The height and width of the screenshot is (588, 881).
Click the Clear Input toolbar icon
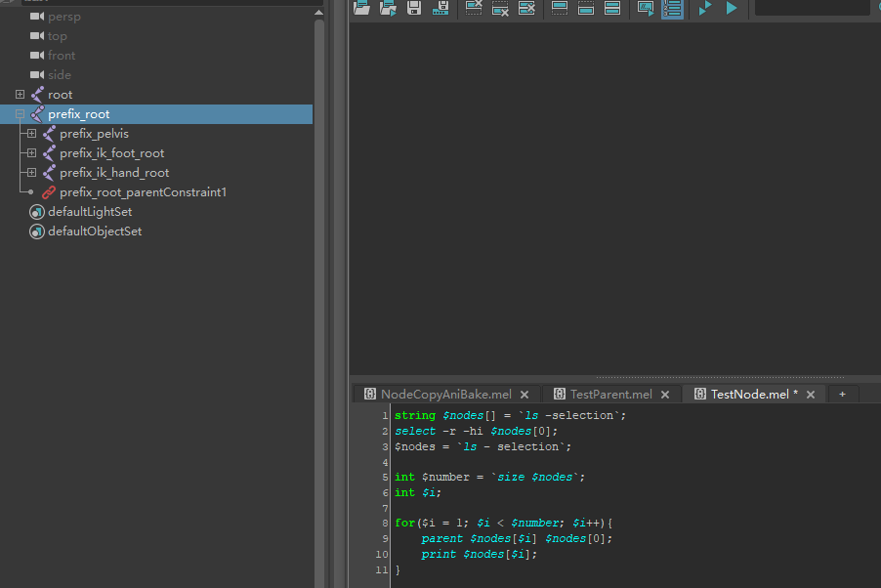pos(500,8)
